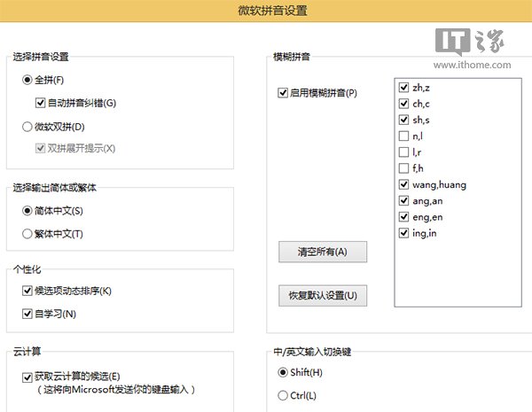Uncheck 自学习(N) option

(27, 314)
